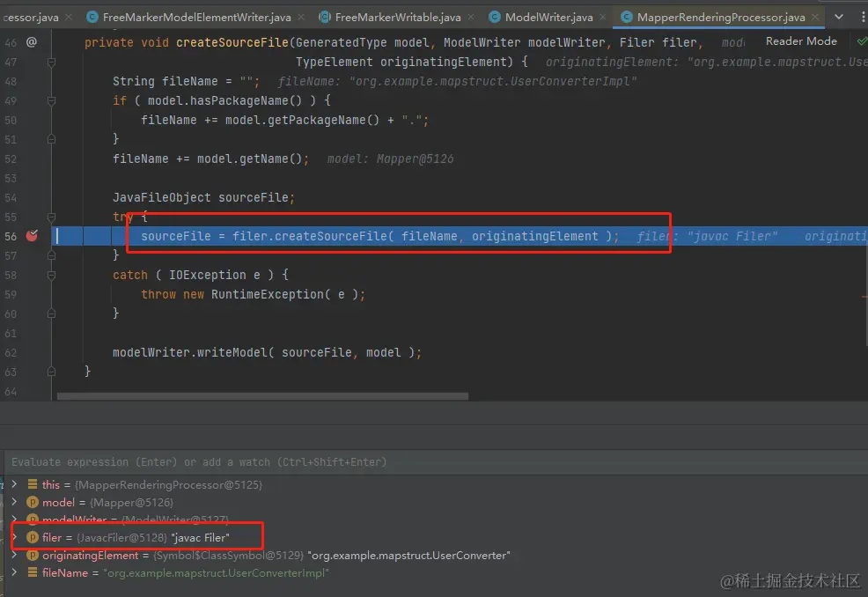Click the Java class icon on ModelWriter.java tab
Image resolution: width=868 pixels, height=597 pixels.
[x=495, y=17]
